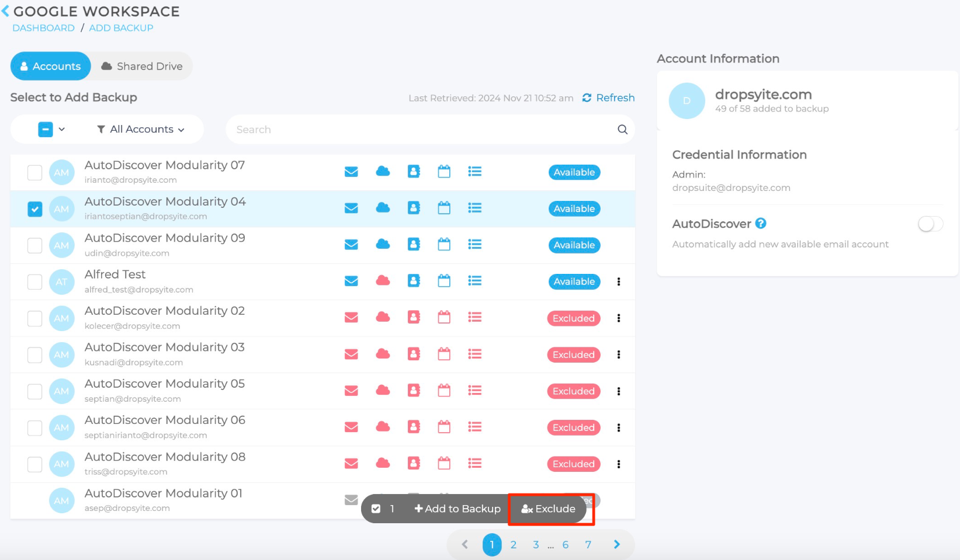
Task: Select the Accounts tab
Action: click(x=51, y=67)
